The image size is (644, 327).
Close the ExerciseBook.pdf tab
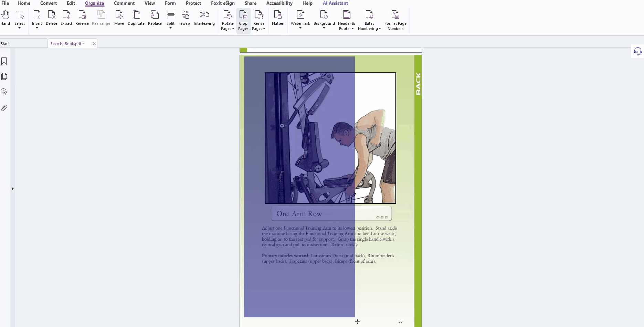(x=94, y=44)
